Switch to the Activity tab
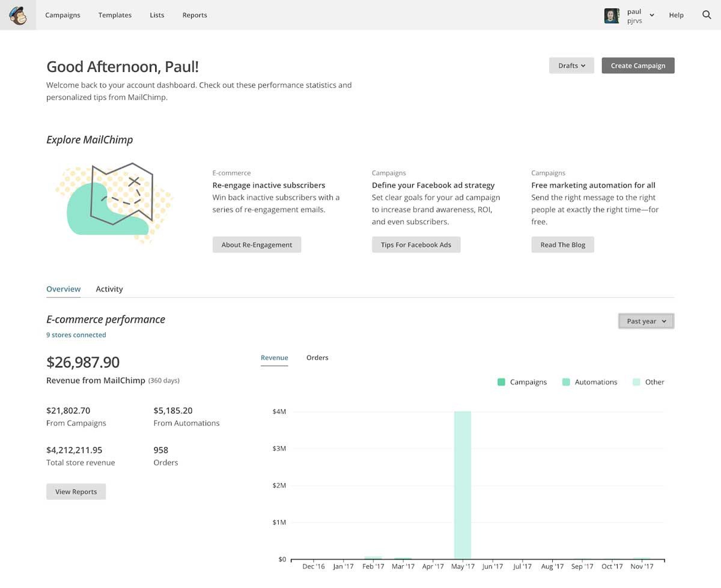Image resolution: width=721 pixels, height=588 pixels. pyautogui.click(x=109, y=289)
